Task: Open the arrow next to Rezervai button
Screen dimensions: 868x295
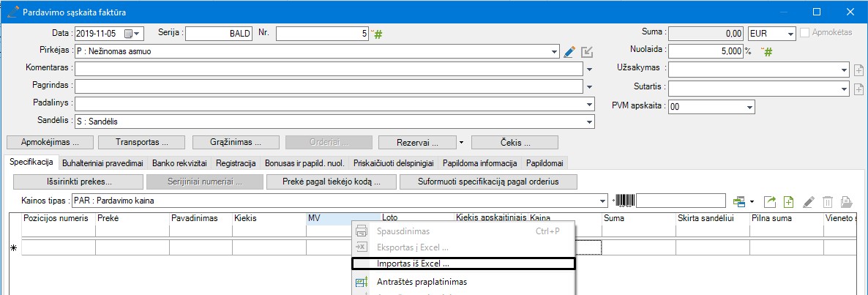Action: 462,142
